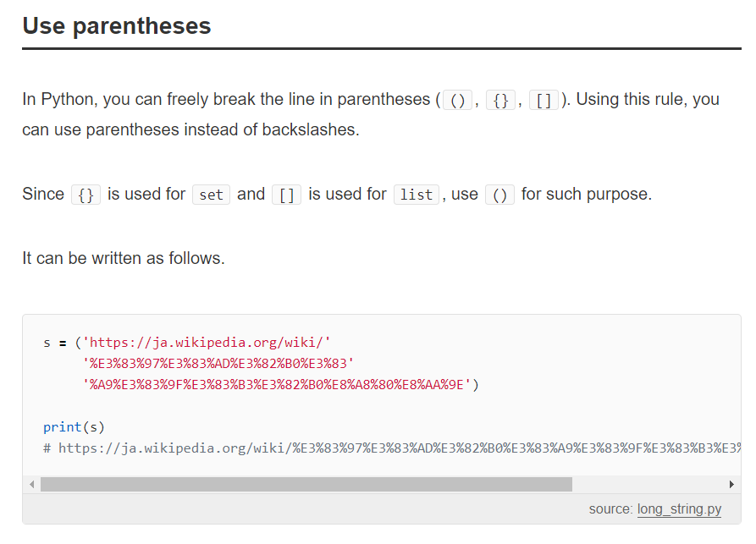Click the '[]' code snippet in the first paragraph
Screen dimensions: 756x544
[x=544, y=100]
